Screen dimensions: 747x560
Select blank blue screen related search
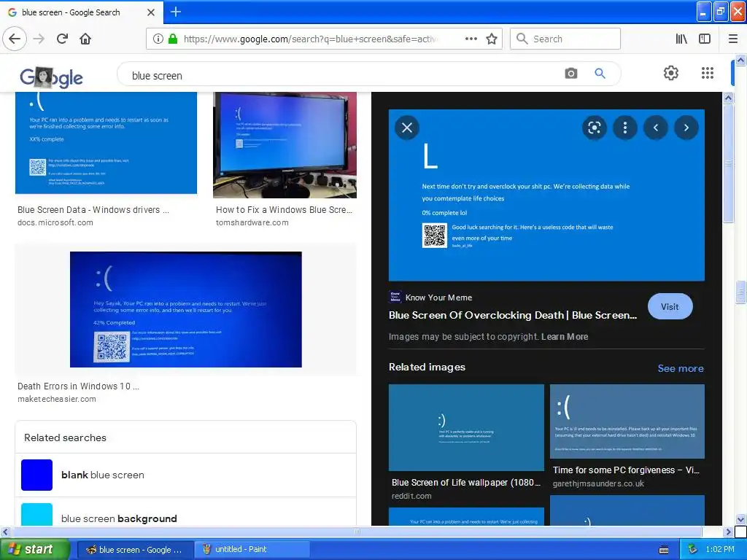[x=186, y=475]
